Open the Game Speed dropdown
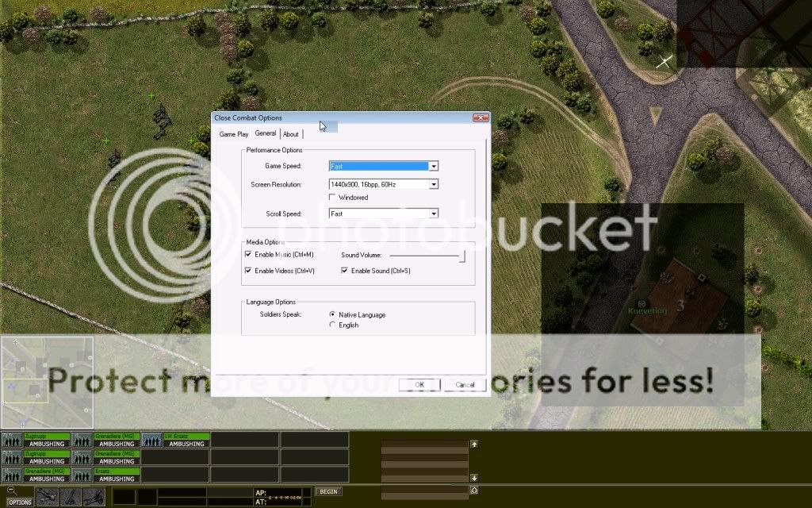 pyautogui.click(x=433, y=167)
